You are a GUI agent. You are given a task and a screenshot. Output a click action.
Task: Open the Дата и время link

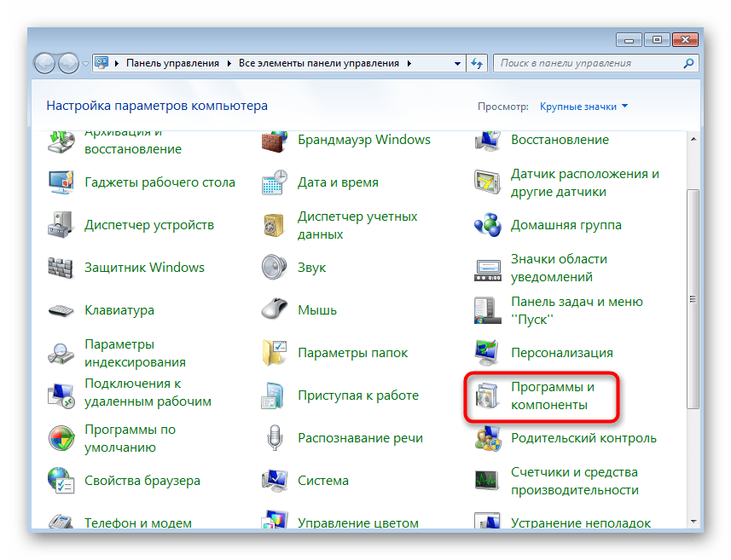pyautogui.click(x=338, y=182)
